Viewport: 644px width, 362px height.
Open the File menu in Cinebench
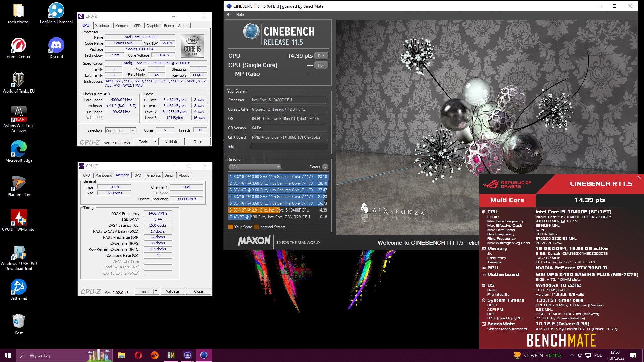coord(229,15)
